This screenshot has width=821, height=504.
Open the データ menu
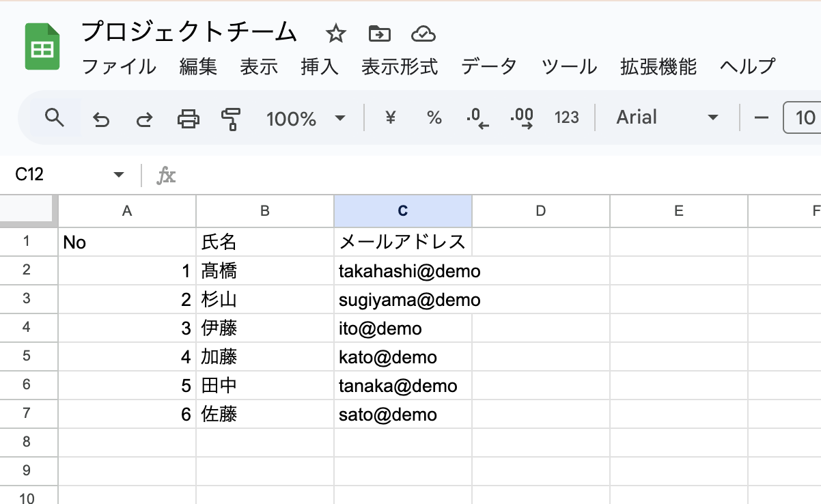[x=488, y=67]
